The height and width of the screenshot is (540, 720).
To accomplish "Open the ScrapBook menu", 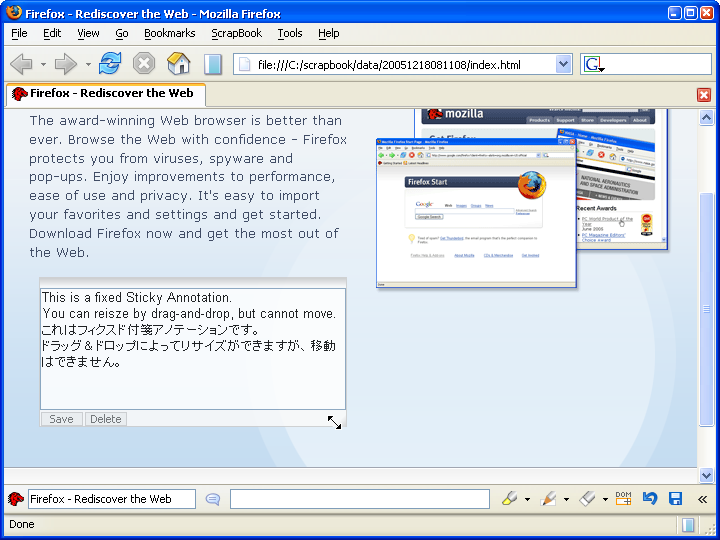I will (236, 33).
